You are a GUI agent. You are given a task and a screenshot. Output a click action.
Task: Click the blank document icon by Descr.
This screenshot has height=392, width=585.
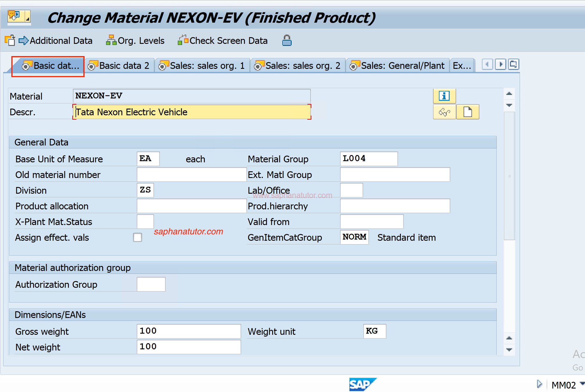pyautogui.click(x=468, y=112)
